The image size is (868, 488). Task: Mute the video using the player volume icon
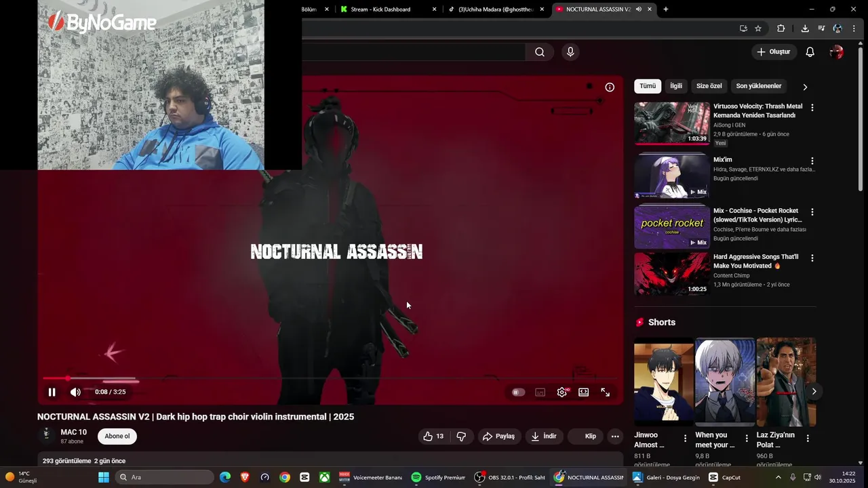click(75, 392)
